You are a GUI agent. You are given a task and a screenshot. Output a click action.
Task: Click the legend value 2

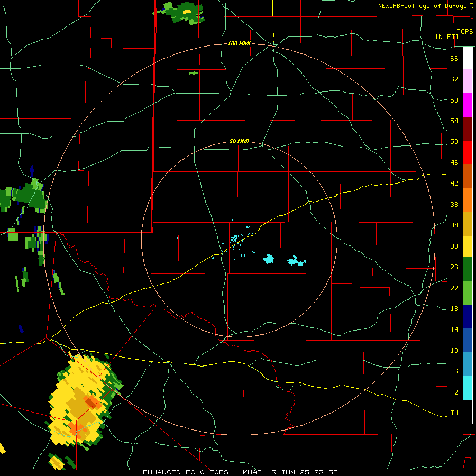click(x=456, y=392)
